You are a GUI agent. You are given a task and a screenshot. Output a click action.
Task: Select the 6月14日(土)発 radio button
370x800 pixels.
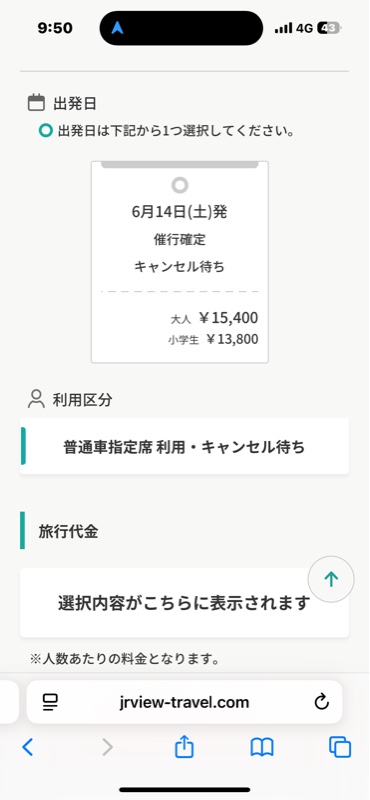[x=180, y=185]
